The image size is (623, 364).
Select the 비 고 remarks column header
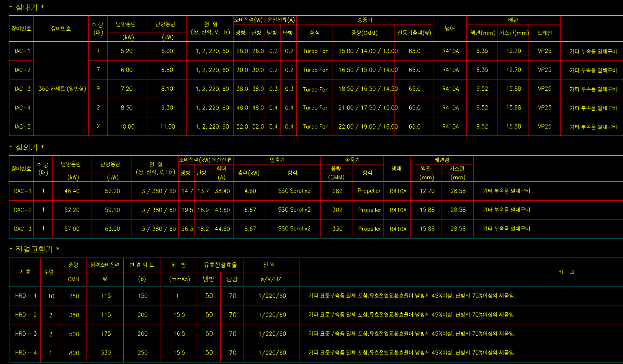(566, 272)
